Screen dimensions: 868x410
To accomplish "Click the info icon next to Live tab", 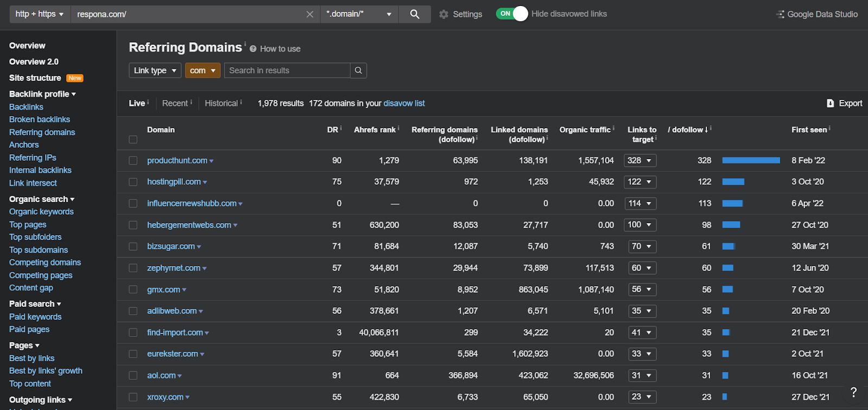I will (148, 102).
